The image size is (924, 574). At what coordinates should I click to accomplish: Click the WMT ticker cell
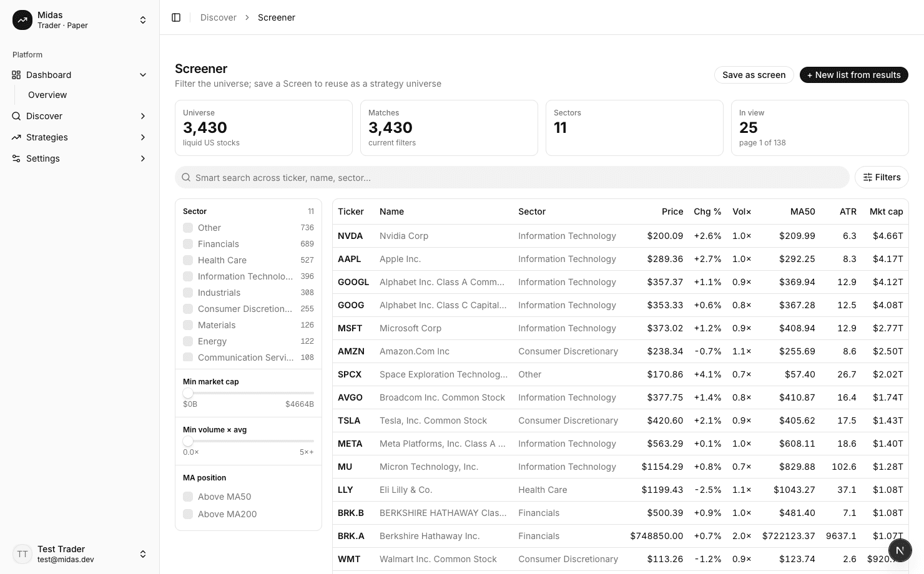[x=349, y=559]
